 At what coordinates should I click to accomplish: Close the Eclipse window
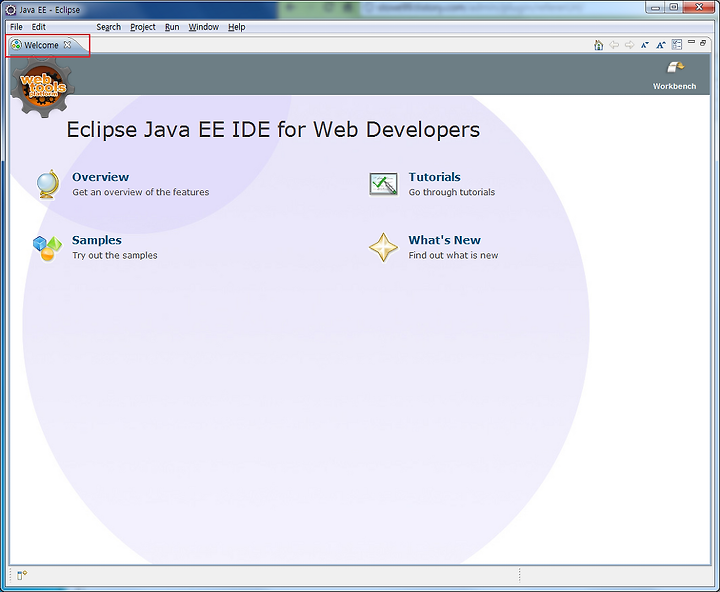699,7
